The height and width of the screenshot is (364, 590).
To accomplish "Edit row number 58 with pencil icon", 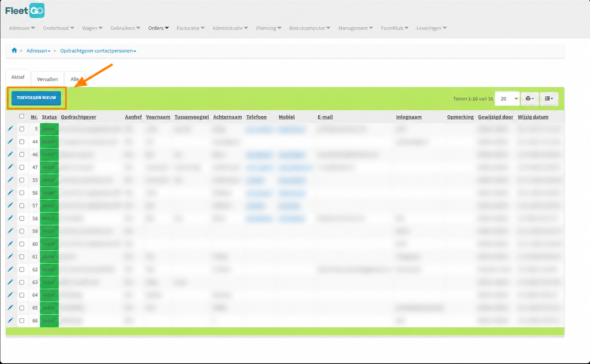I will pyautogui.click(x=10, y=218).
